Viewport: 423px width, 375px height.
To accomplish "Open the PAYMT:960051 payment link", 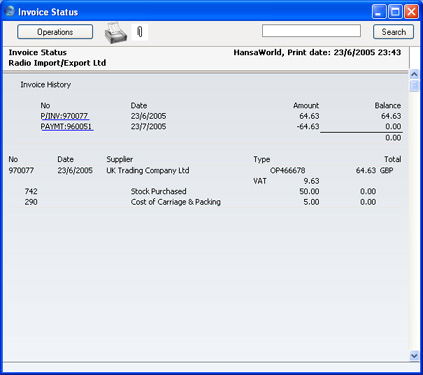I will pos(66,127).
